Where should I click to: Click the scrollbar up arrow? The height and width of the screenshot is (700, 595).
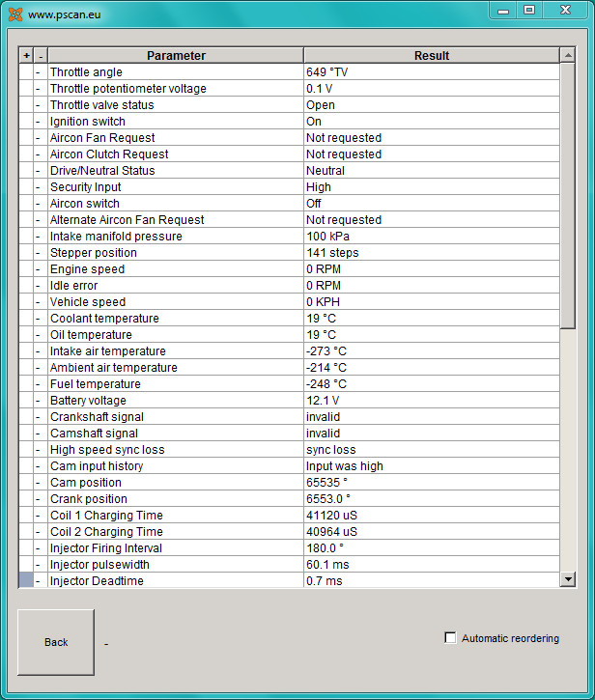(x=568, y=55)
